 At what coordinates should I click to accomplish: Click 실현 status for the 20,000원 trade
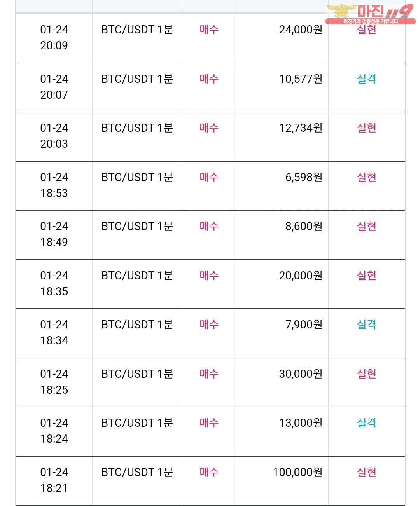coord(366,276)
